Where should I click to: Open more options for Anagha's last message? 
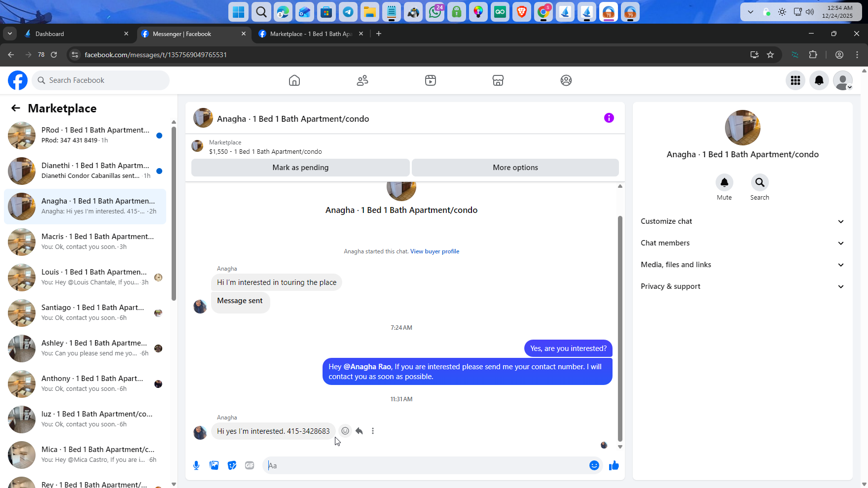coord(373,431)
